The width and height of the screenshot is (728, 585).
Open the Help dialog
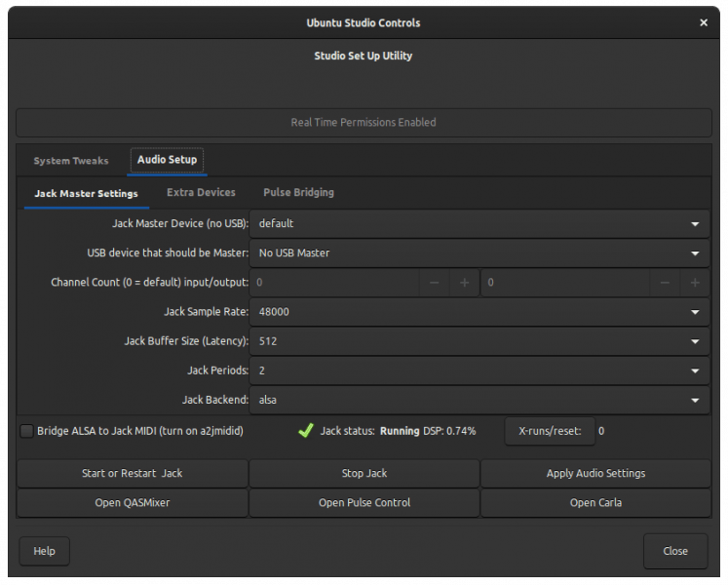click(44, 551)
